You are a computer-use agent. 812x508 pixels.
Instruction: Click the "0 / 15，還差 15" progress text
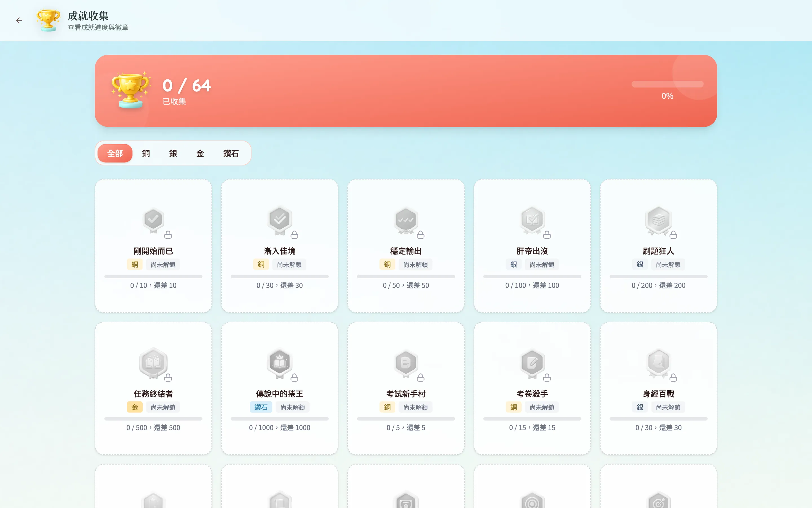(x=532, y=428)
